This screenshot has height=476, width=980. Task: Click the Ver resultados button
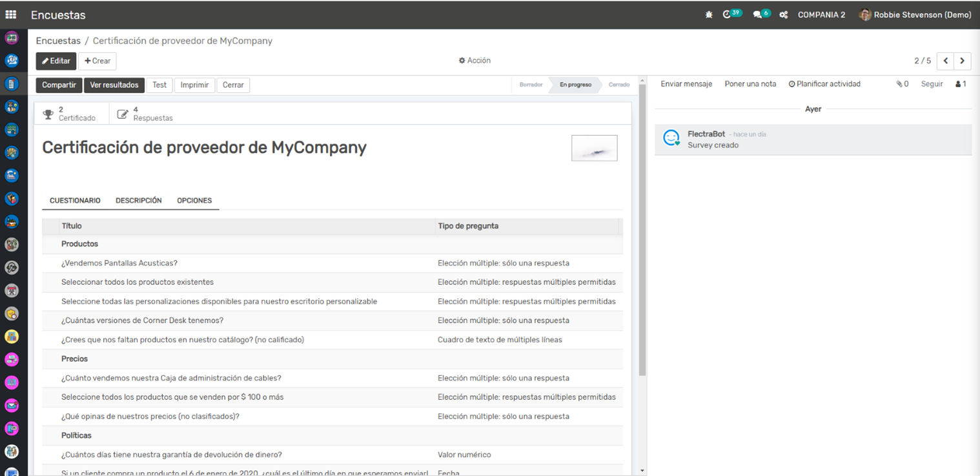click(x=114, y=85)
